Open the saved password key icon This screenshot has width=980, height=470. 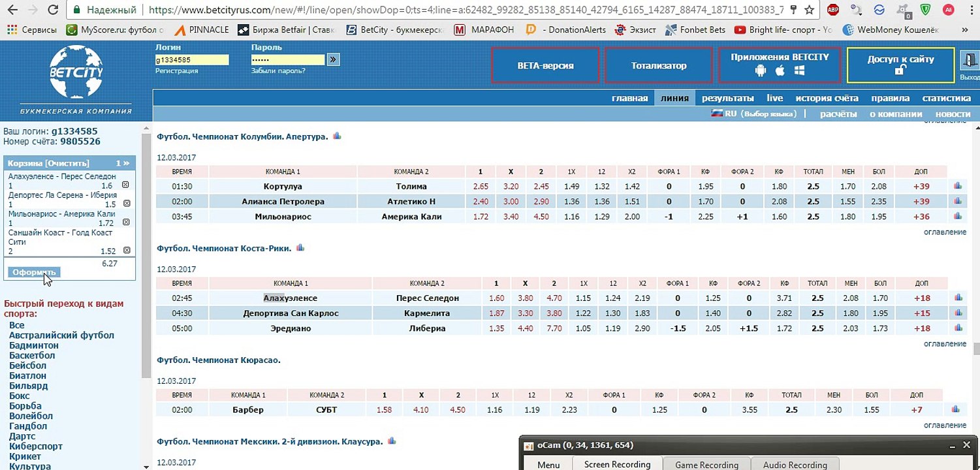(794, 10)
